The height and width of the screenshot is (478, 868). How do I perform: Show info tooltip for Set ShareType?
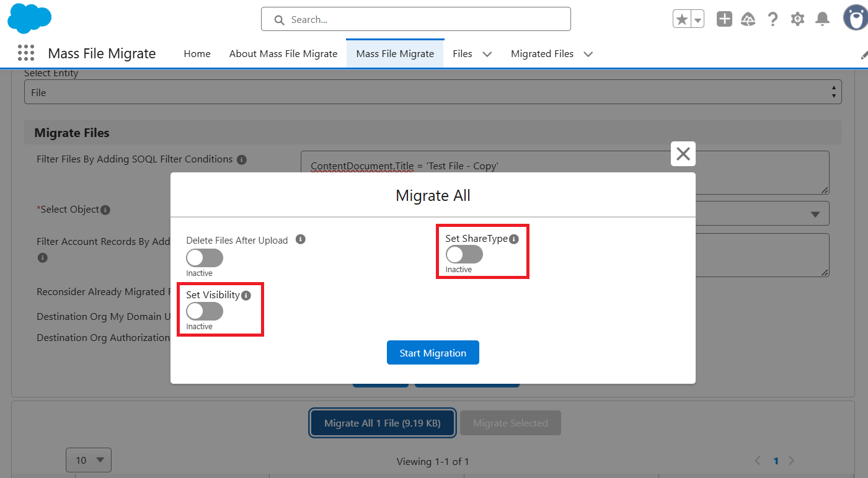click(x=513, y=239)
